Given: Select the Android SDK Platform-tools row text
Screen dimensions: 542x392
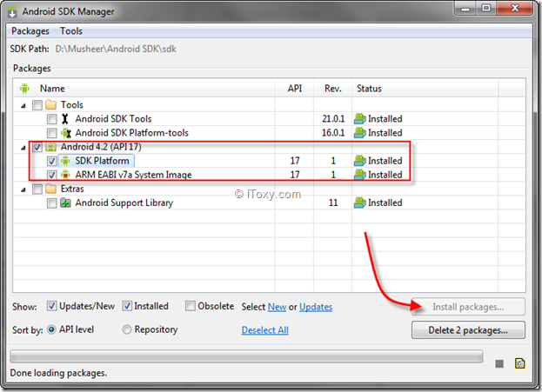Looking at the screenshot, I should coord(131,133).
